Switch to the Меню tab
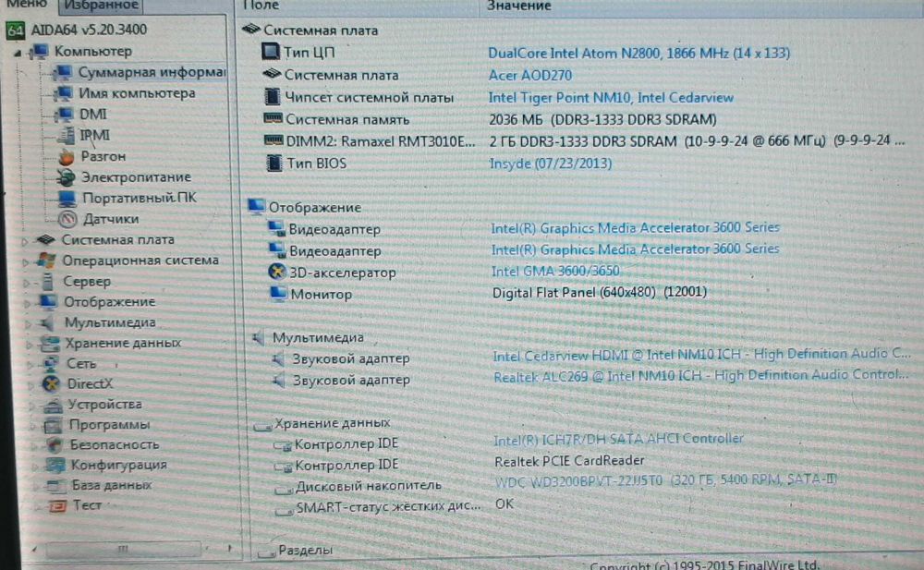The width and height of the screenshot is (924, 570). pyautogui.click(x=26, y=5)
